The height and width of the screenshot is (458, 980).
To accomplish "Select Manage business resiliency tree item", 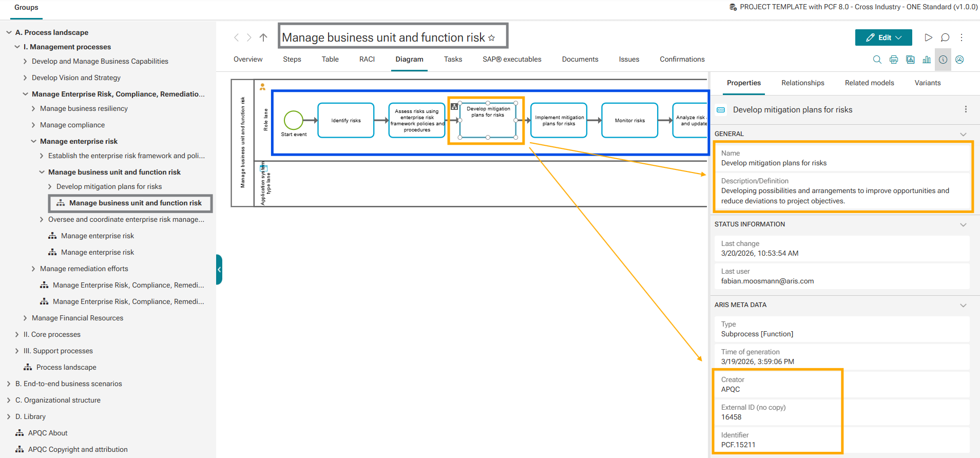I will [x=84, y=109].
